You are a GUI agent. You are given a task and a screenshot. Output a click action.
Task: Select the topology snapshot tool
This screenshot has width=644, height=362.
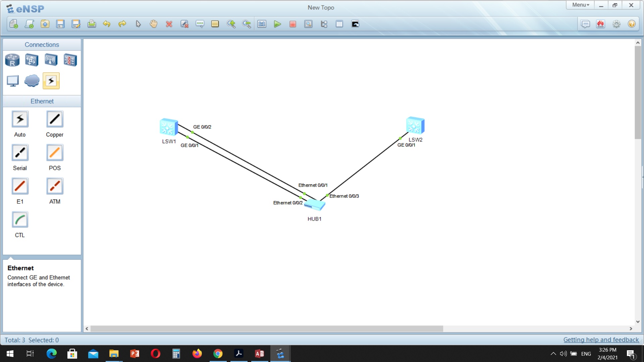pos(356,24)
